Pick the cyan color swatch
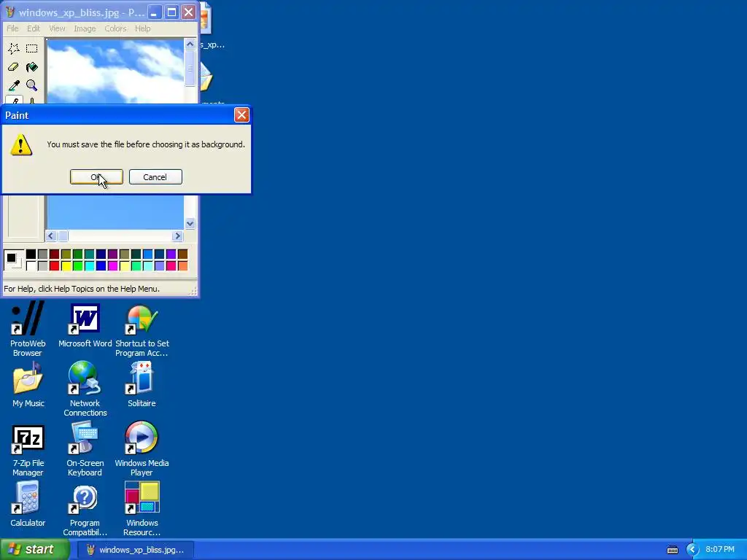This screenshot has height=560, width=747. [x=89, y=265]
